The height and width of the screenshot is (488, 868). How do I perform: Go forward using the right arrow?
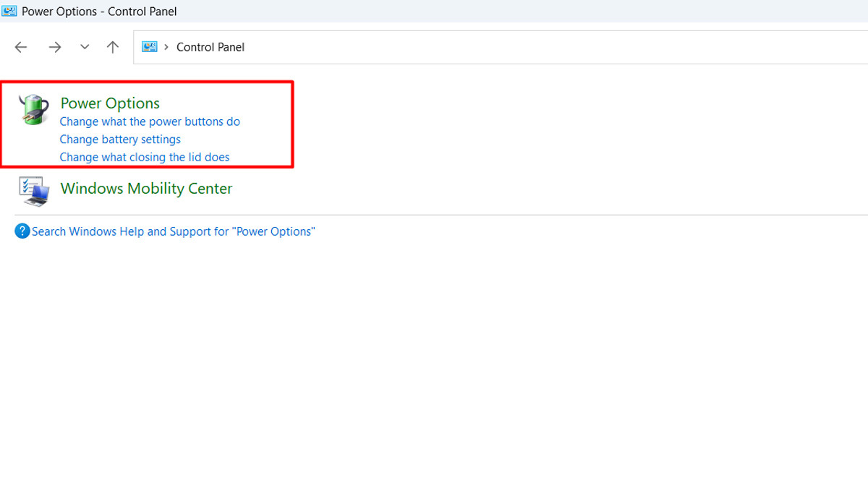[55, 47]
